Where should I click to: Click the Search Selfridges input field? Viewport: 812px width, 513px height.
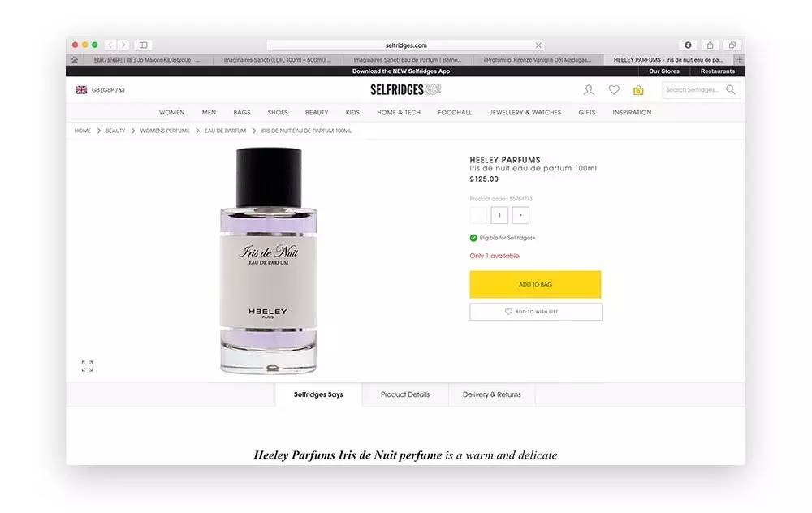[x=693, y=90]
